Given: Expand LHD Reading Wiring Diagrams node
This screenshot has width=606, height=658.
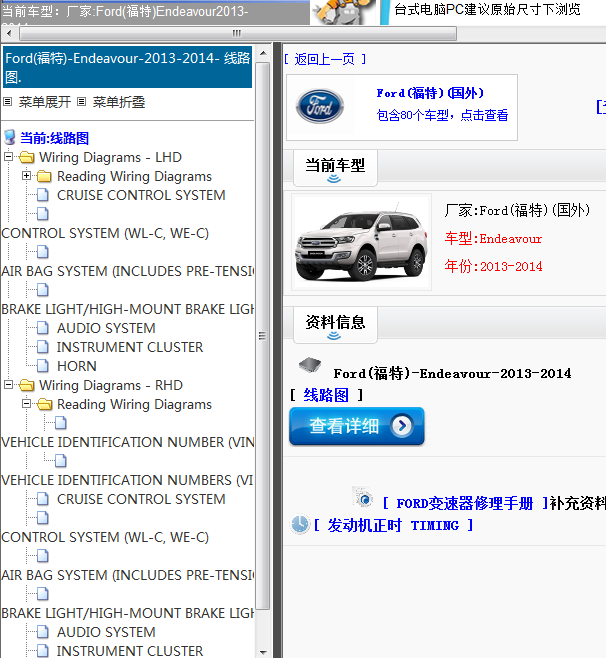Looking at the screenshot, I should [26, 175].
